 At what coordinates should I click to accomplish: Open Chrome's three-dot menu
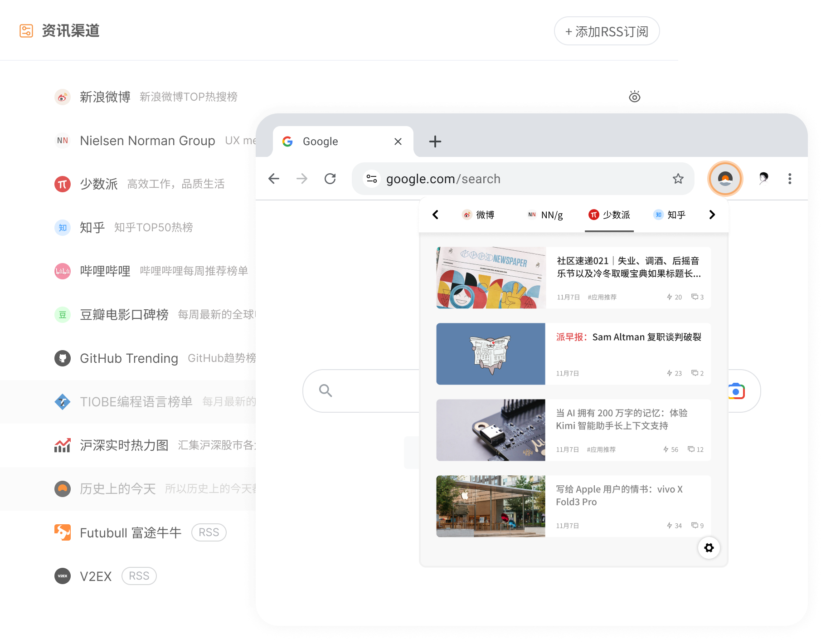point(790,178)
